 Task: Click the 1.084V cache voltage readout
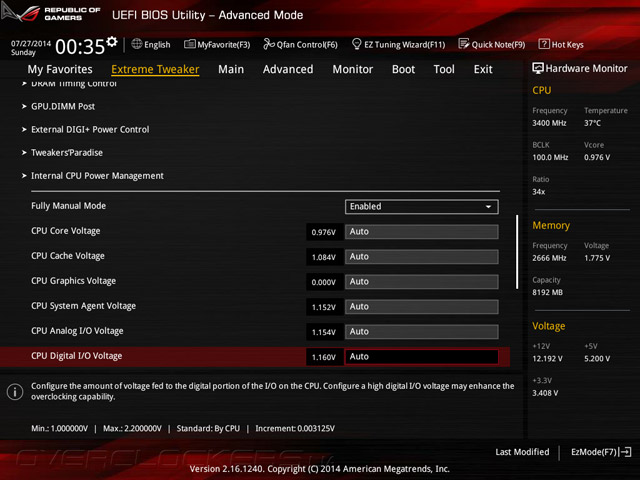tap(324, 257)
